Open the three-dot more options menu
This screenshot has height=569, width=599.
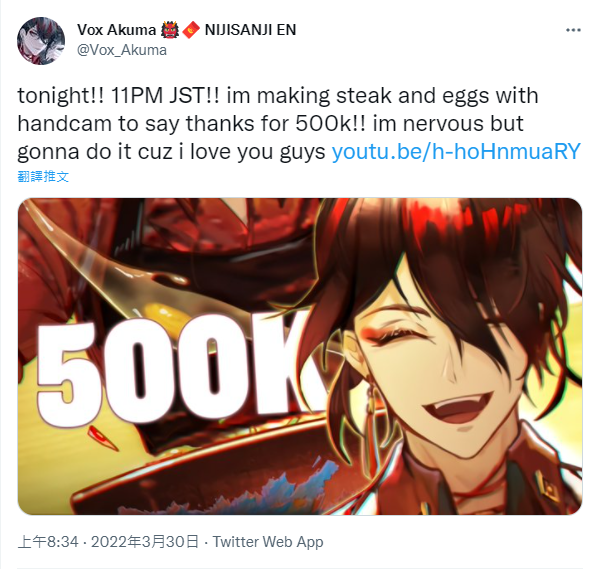[x=573, y=30]
